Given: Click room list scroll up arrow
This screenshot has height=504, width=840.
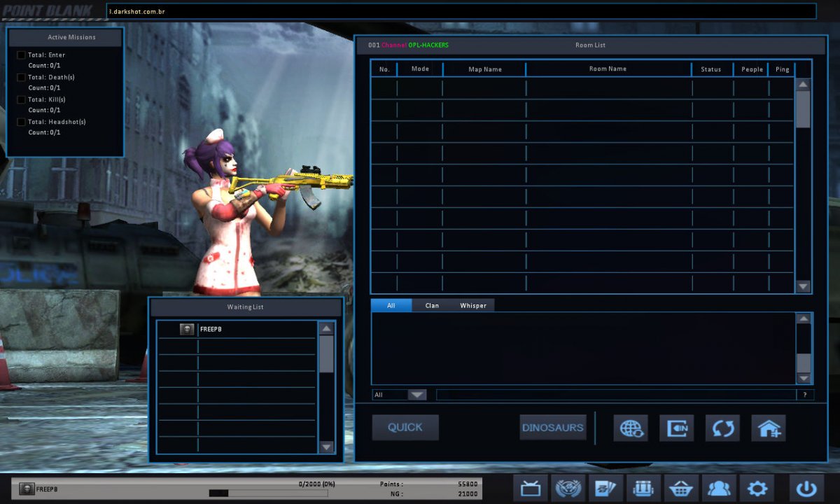Looking at the screenshot, I should (803, 85).
